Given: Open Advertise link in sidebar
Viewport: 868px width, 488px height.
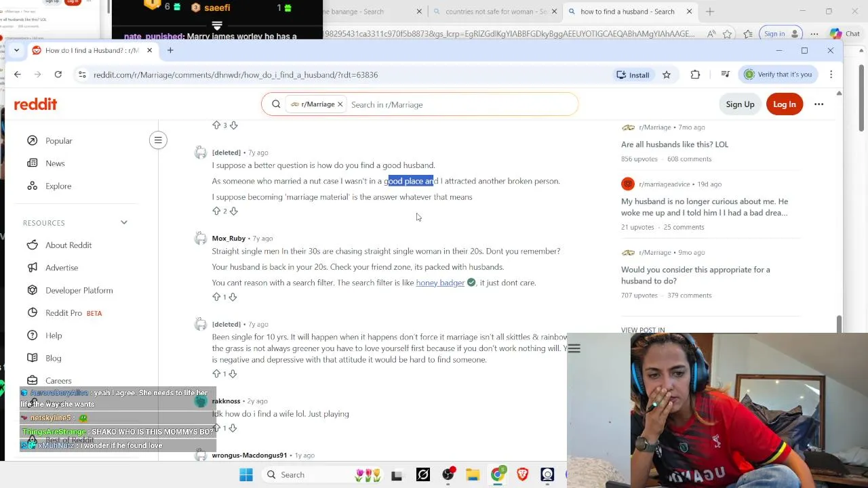Looking at the screenshot, I should 61,268.
